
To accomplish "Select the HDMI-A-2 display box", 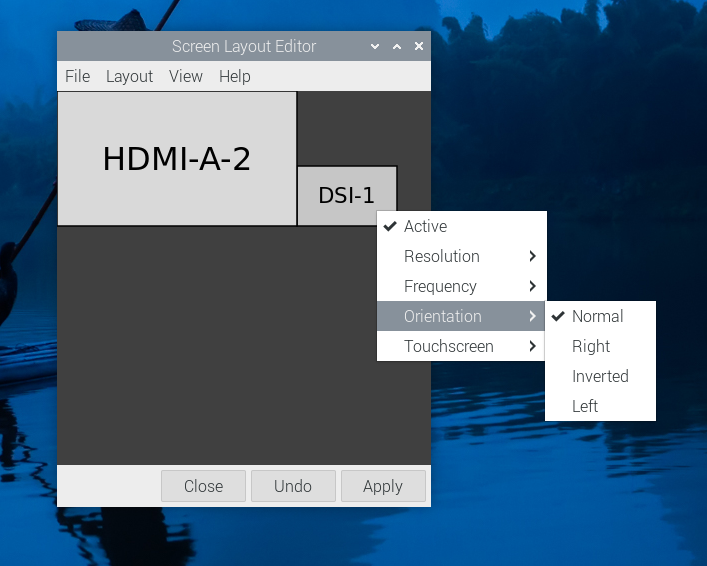I will [x=177, y=159].
